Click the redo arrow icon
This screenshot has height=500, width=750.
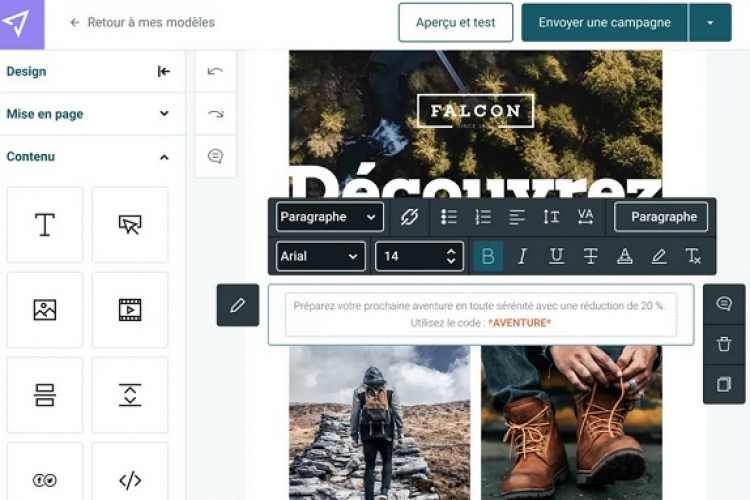pos(215,114)
